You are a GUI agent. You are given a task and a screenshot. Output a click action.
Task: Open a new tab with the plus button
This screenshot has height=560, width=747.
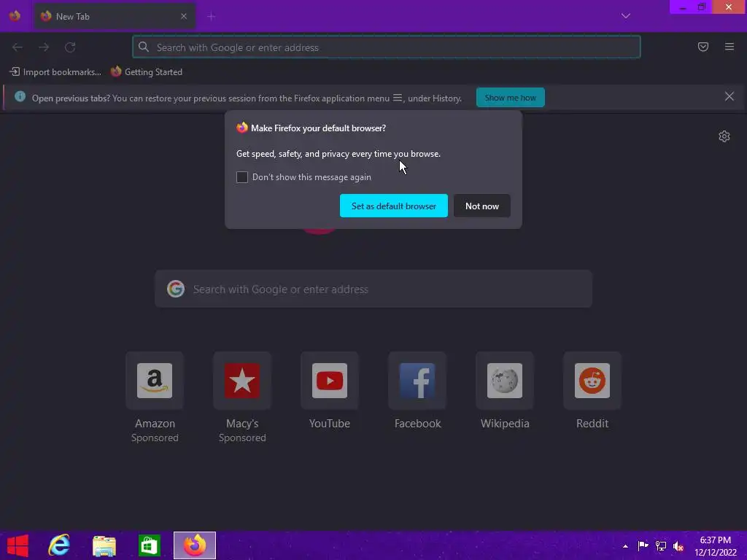coord(211,17)
